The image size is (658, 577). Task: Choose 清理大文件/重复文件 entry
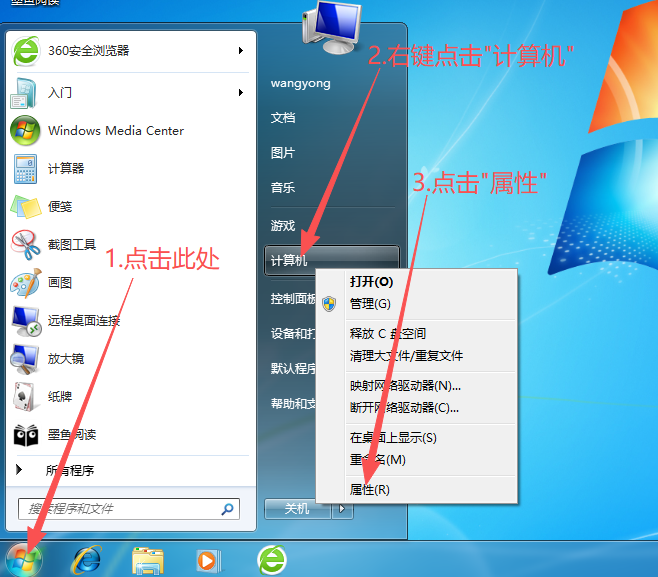tap(406, 356)
